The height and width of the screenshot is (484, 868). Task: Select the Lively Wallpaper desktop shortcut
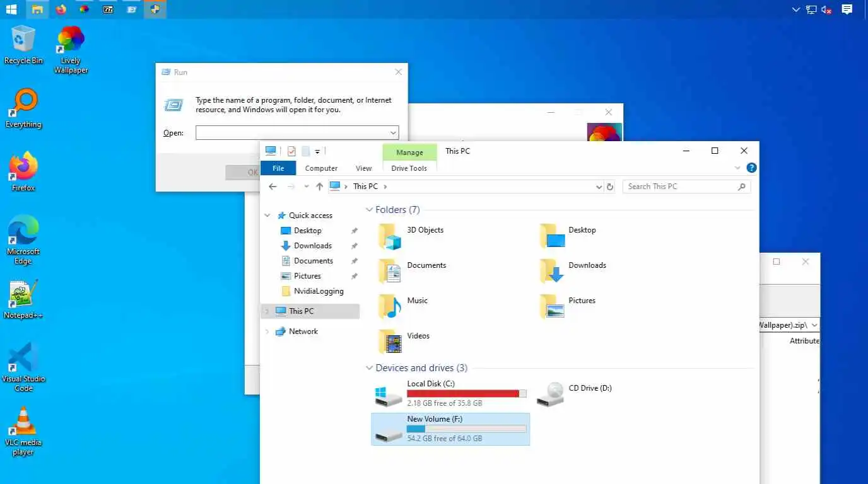click(71, 50)
